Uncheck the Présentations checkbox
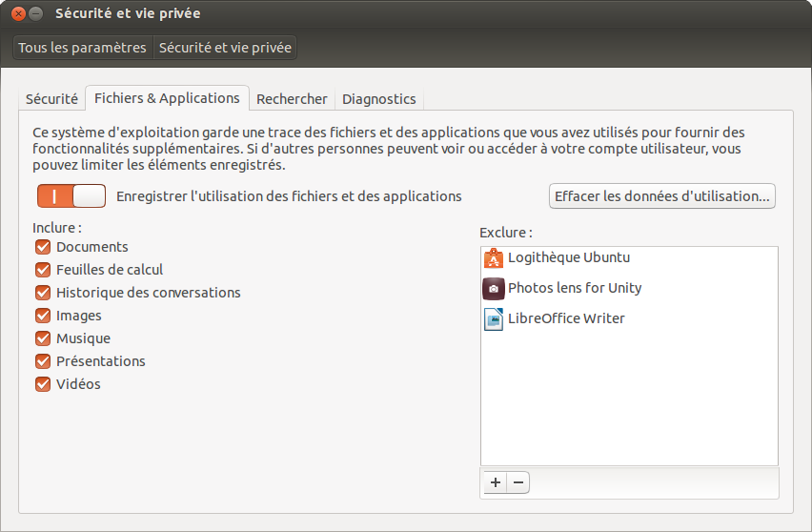Viewport: 812px width, 532px height. [43, 361]
